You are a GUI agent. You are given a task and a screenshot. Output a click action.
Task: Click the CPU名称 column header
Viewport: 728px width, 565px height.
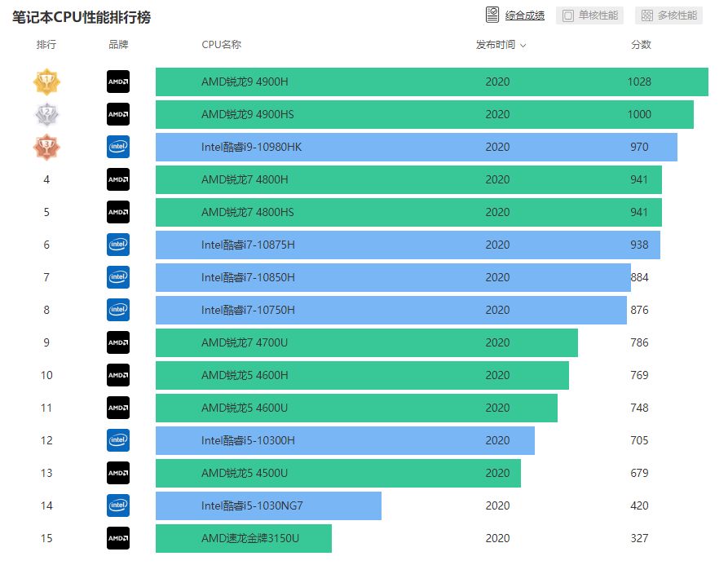coord(222,45)
